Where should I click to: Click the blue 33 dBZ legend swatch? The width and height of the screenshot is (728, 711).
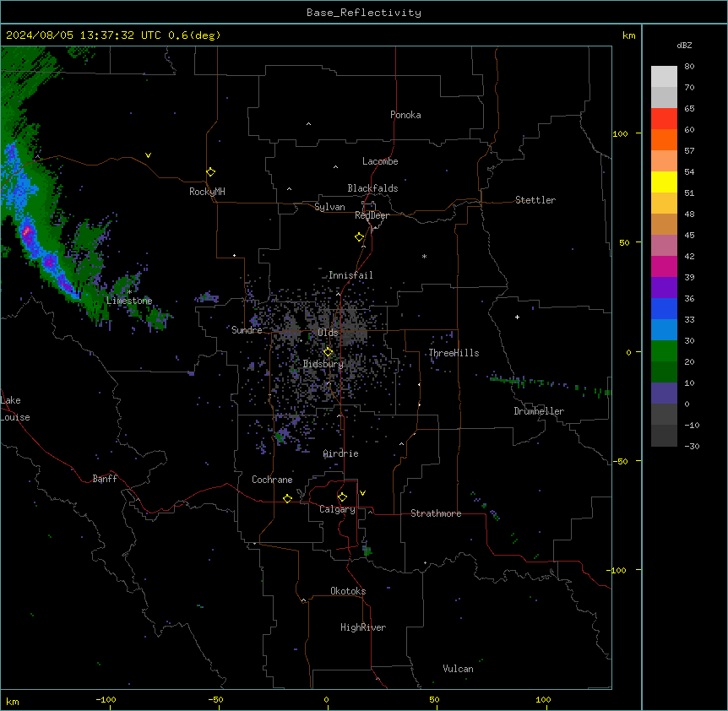click(x=664, y=308)
